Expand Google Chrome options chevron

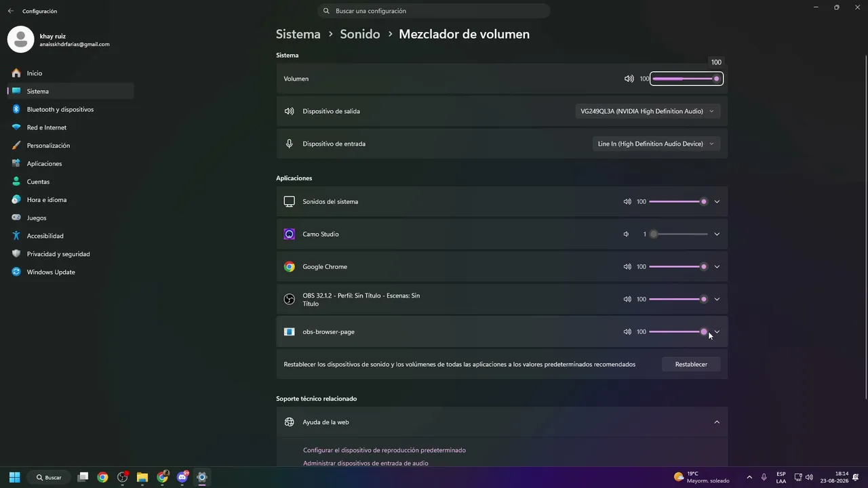tap(717, 266)
